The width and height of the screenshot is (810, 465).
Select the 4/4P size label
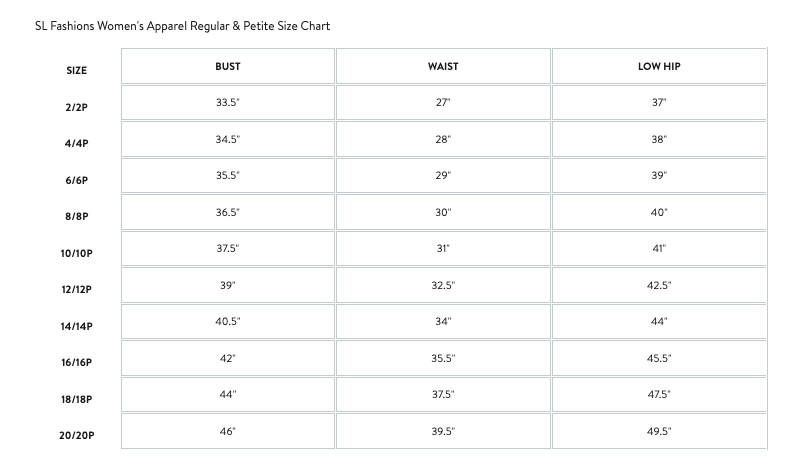pos(77,144)
